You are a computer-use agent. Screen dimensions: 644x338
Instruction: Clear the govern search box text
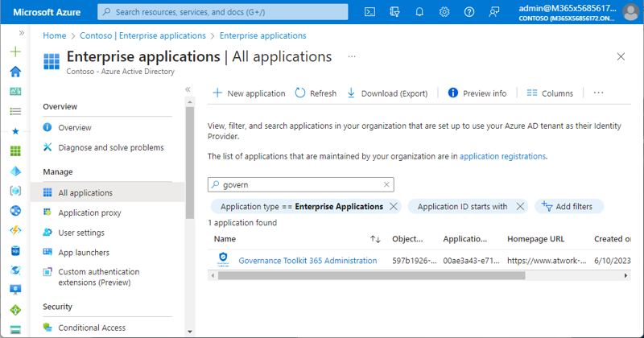pyautogui.click(x=386, y=184)
